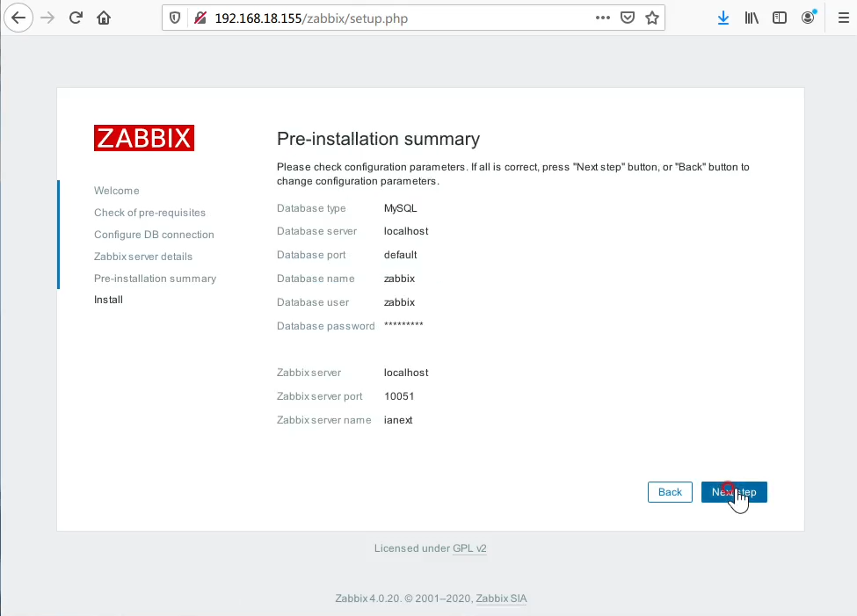Open the browser home page icon

pyautogui.click(x=104, y=18)
